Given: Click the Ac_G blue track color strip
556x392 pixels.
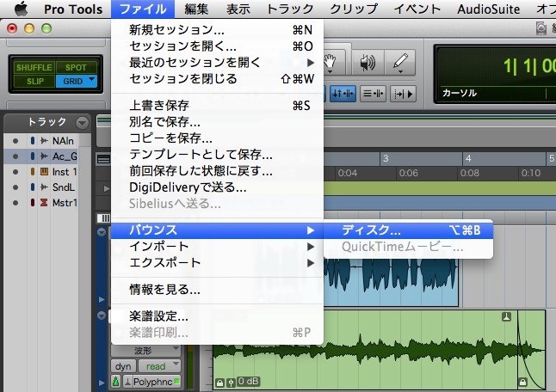Looking at the screenshot, I should [33, 156].
